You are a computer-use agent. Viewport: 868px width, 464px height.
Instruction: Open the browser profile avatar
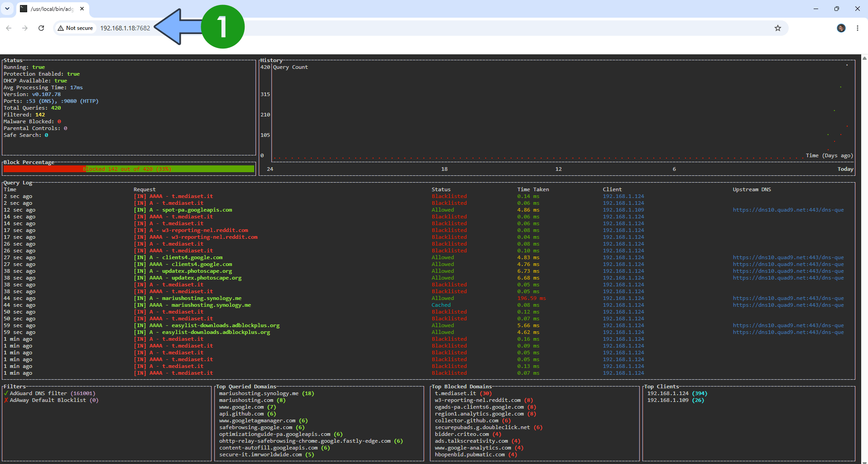pyautogui.click(x=841, y=28)
